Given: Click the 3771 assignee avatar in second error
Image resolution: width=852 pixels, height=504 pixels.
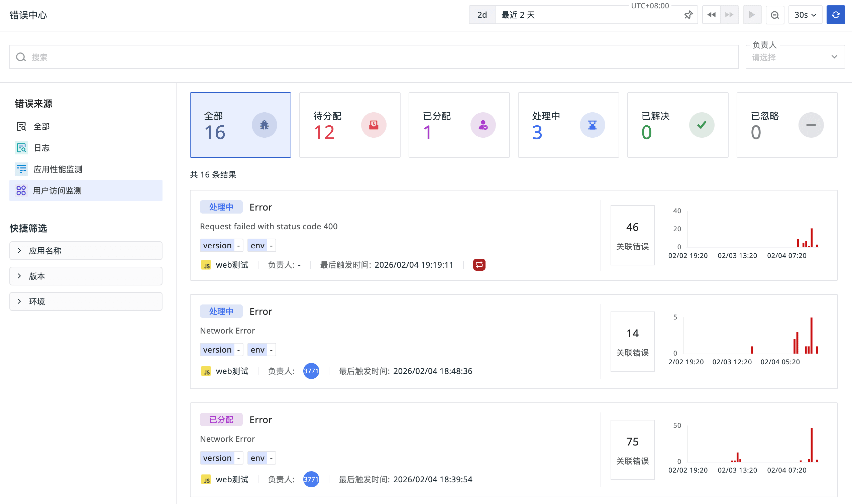Looking at the screenshot, I should click(311, 371).
